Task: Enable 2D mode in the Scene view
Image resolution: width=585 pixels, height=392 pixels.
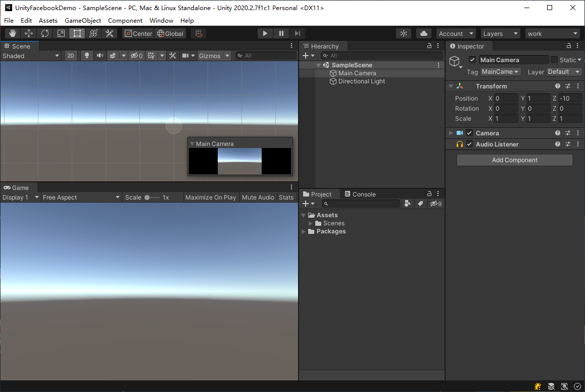Action: pos(70,56)
